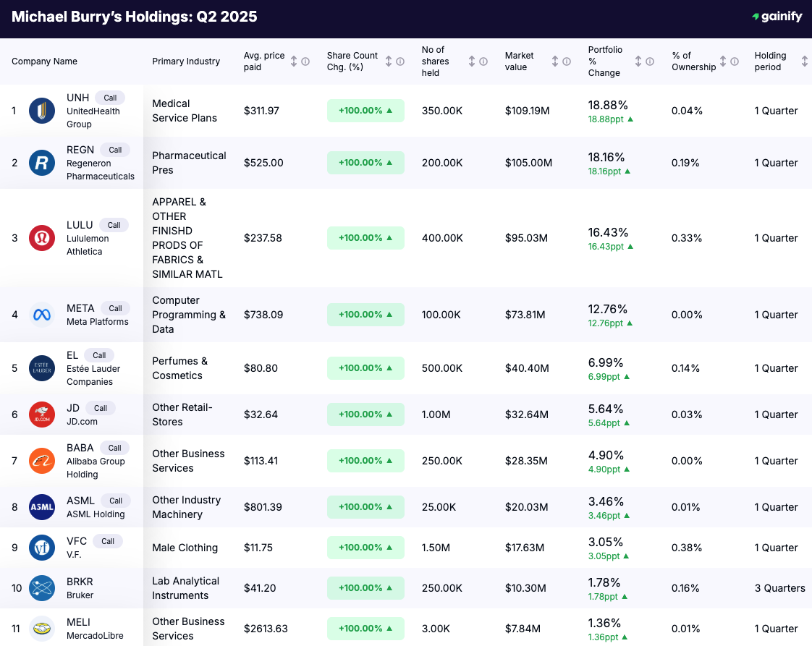This screenshot has height=646, width=812.
Task: Sort by Share Count Chg. arrows
Action: pos(389,61)
